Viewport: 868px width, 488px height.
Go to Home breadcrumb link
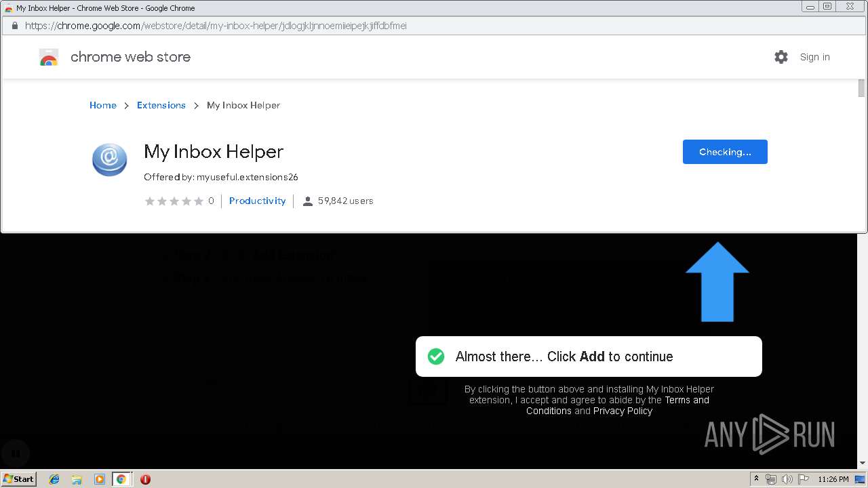pyautogui.click(x=103, y=105)
